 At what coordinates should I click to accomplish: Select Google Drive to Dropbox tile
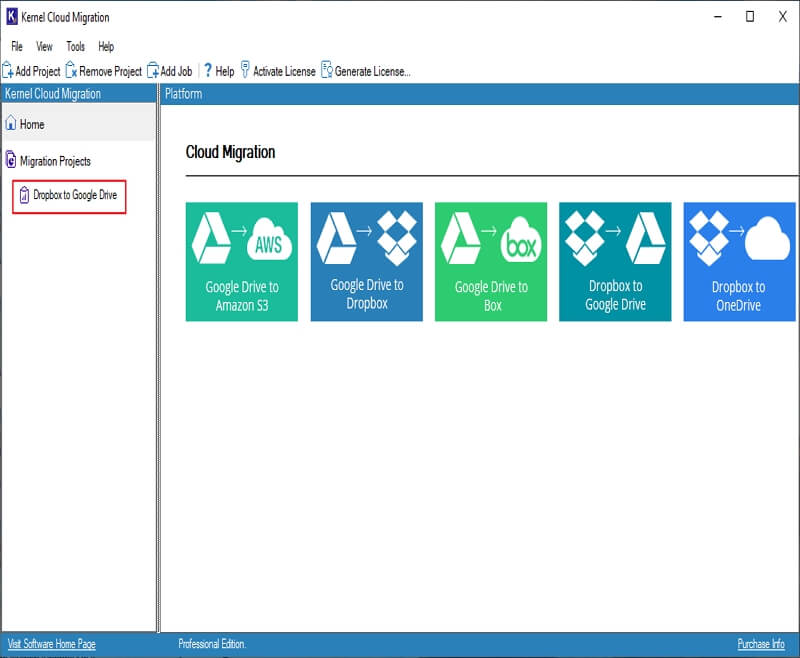click(367, 262)
